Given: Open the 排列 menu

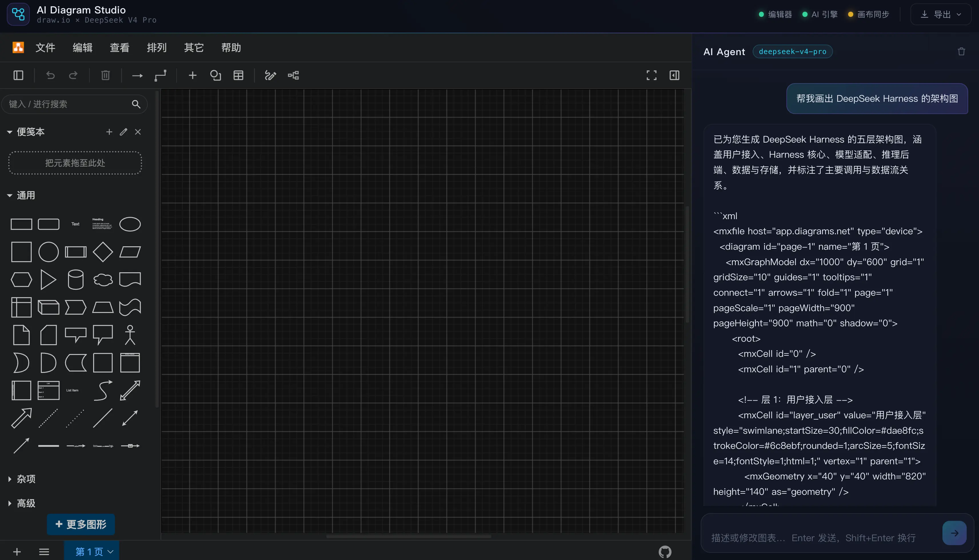Looking at the screenshot, I should (157, 48).
